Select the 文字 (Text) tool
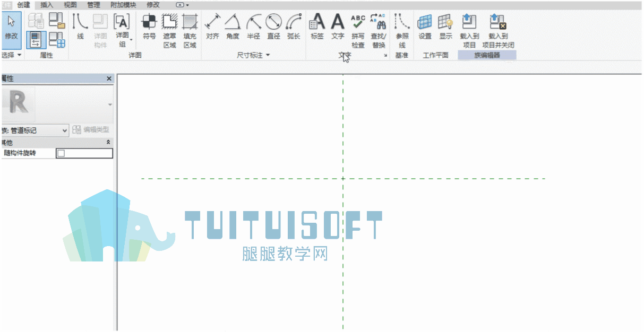 pos(338,28)
